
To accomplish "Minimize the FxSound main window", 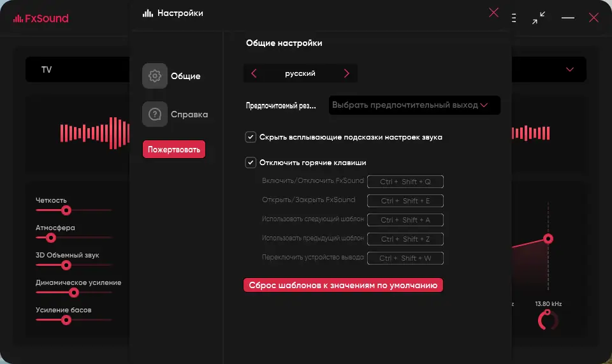I will coord(567,18).
